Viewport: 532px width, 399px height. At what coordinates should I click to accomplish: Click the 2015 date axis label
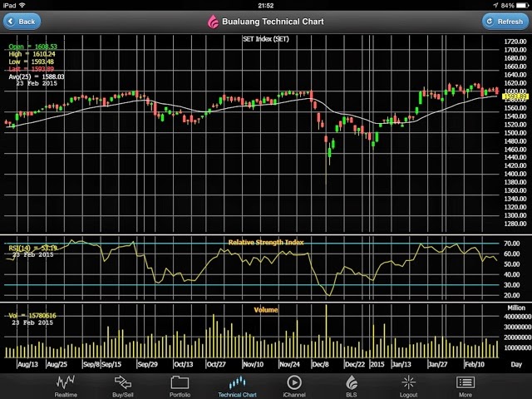click(377, 364)
